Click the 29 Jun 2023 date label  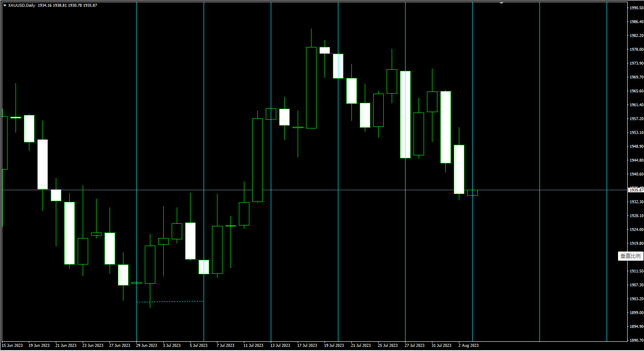click(147, 346)
